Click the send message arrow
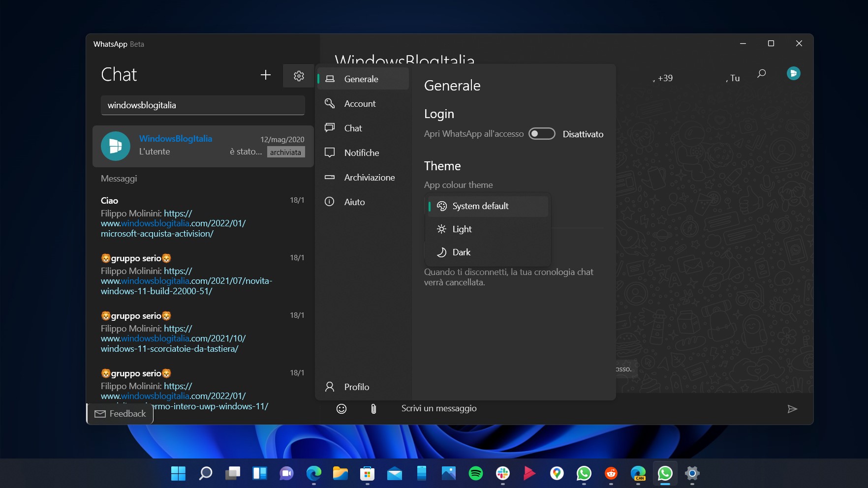The width and height of the screenshot is (868, 488). coord(792,409)
